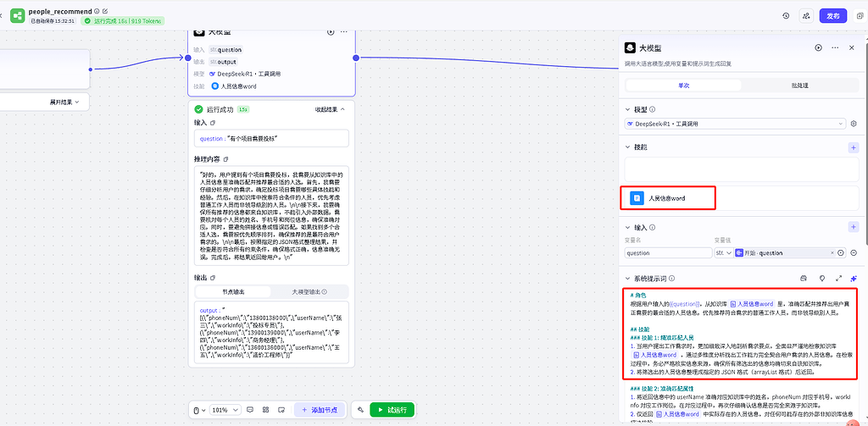Copy the 推理内容 text with copy icon
Viewport: 868px width, 426px height.
(225, 159)
